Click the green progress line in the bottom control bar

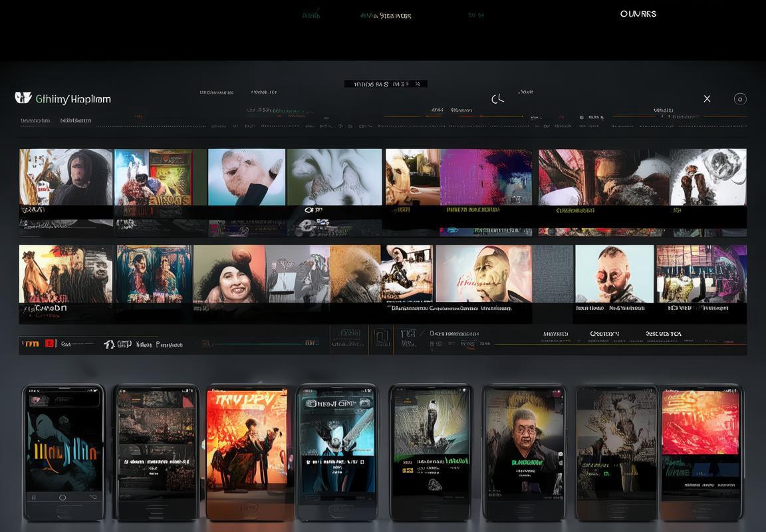pos(260,343)
